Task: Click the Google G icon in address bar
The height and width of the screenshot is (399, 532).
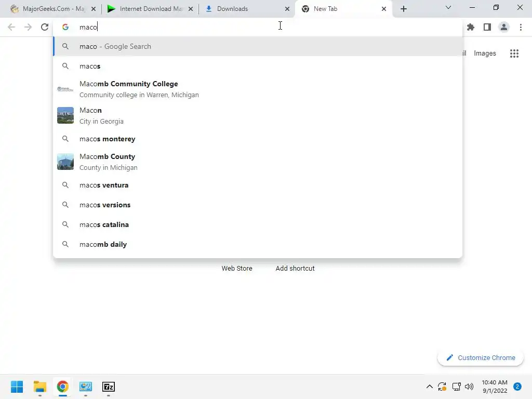Action: coord(65,27)
